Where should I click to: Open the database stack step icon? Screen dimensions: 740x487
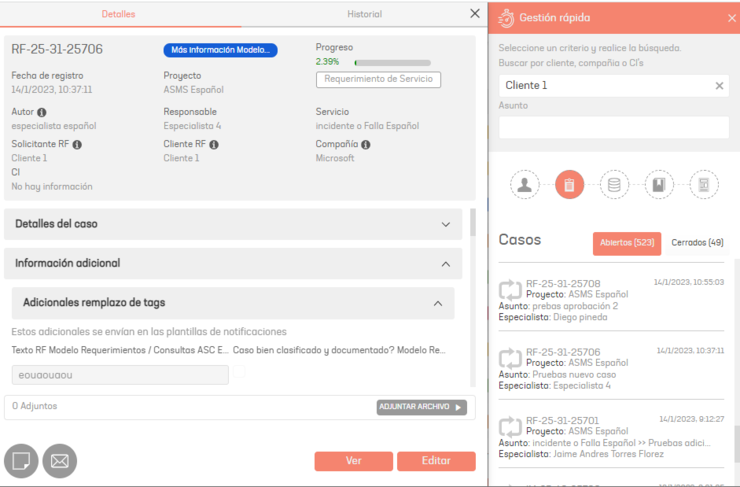[614, 185]
